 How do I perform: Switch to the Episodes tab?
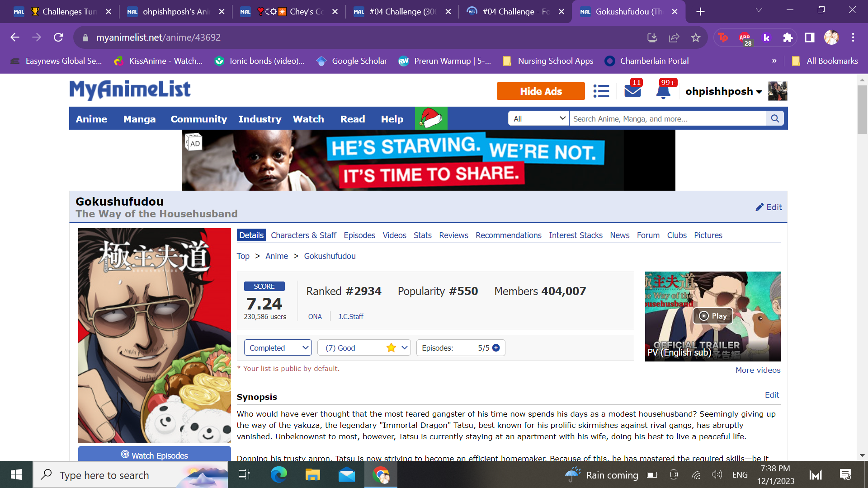tap(359, 235)
